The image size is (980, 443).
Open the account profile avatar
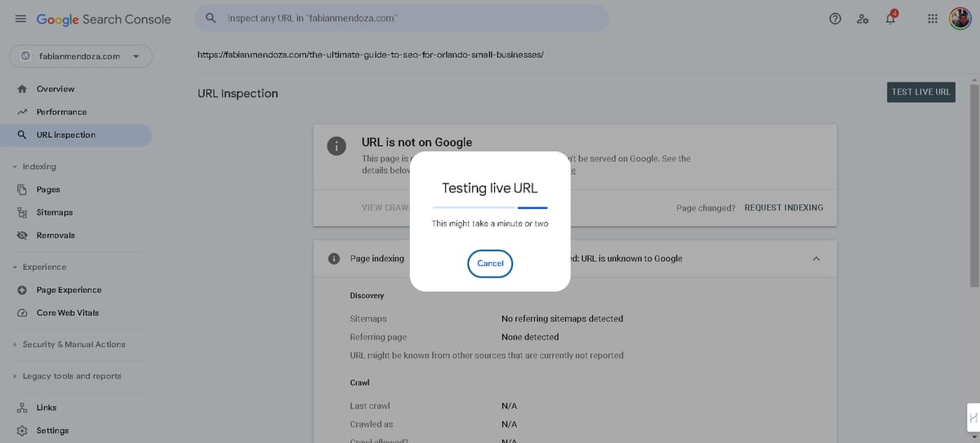pos(960,19)
